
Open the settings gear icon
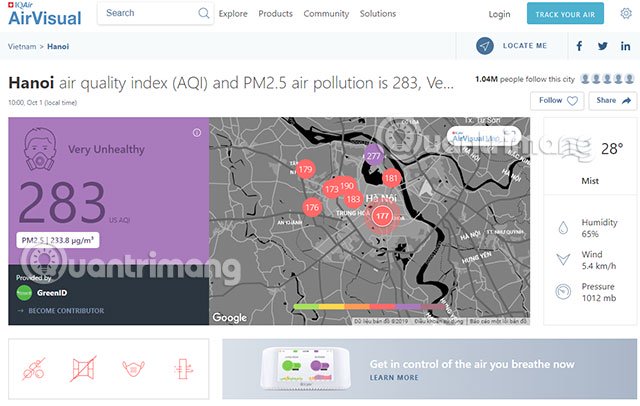626,13
